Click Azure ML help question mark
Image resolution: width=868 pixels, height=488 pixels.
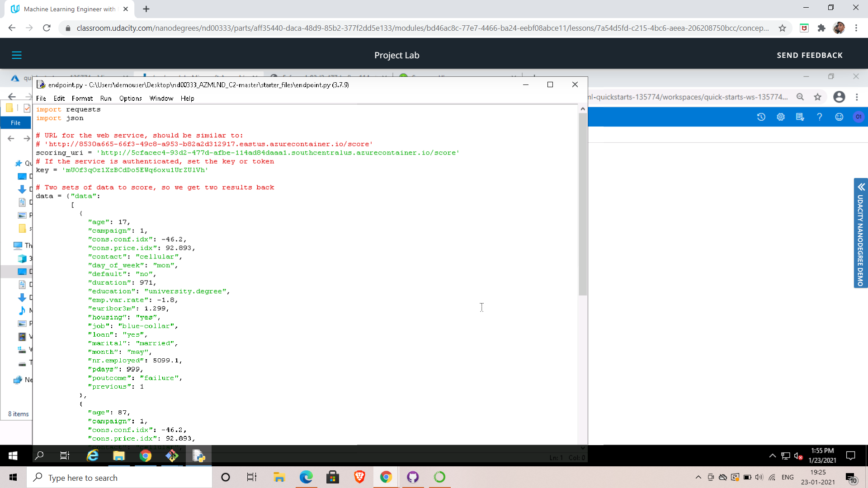coord(819,117)
